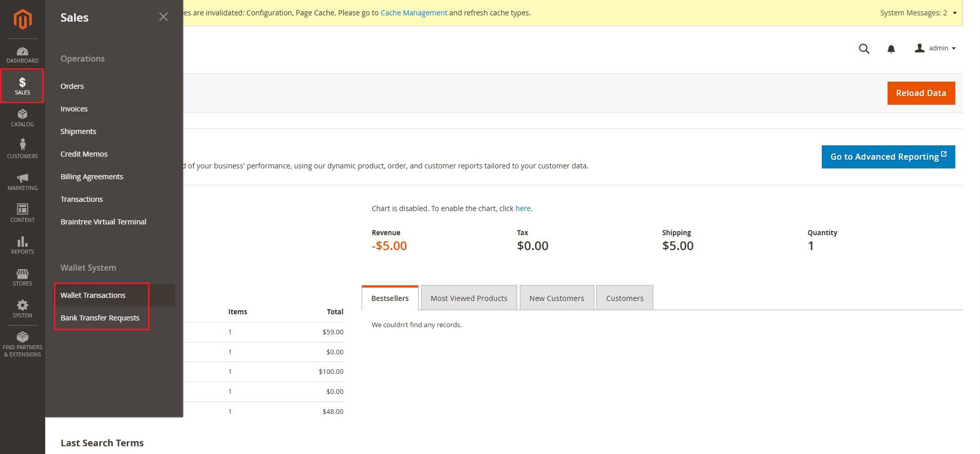Open the Reports bar chart icon

pyautogui.click(x=22, y=245)
